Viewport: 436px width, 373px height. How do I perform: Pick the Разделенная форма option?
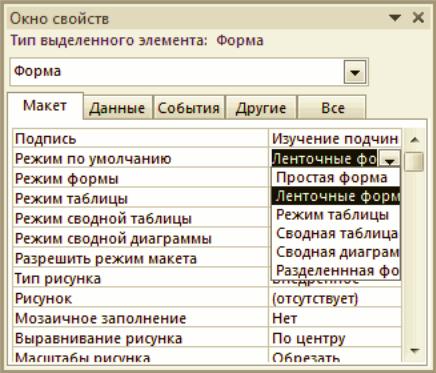coord(336,270)
